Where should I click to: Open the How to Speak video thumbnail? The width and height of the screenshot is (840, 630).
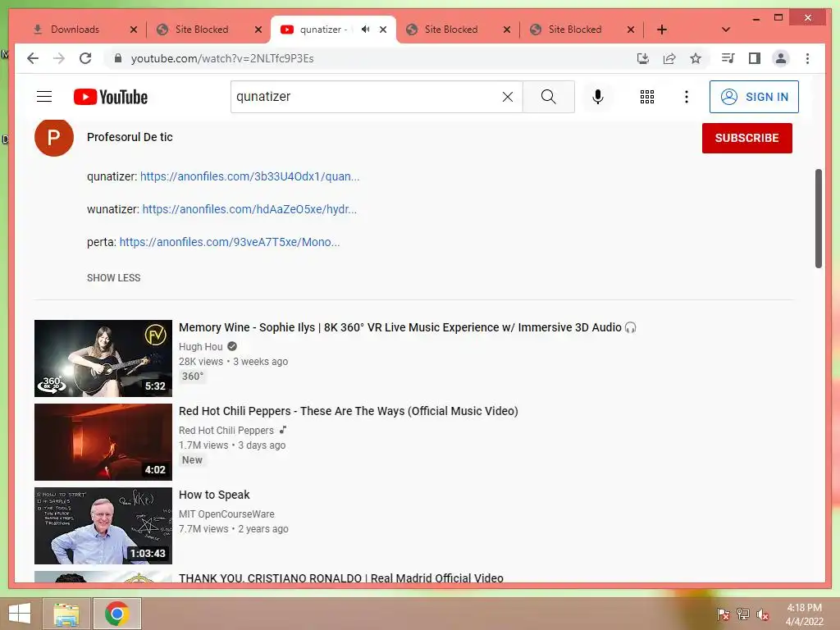pyautogui.click(x=103, y=526)
